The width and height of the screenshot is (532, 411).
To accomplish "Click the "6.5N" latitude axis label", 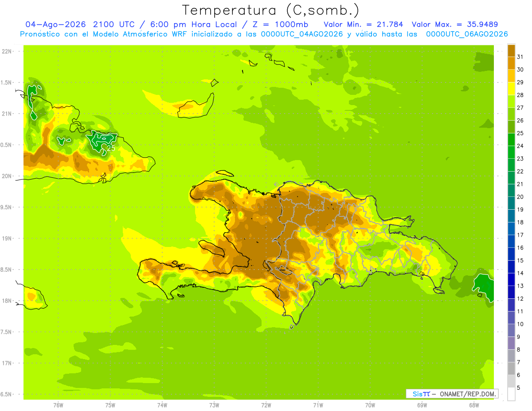I will click(x=6, y=394).
